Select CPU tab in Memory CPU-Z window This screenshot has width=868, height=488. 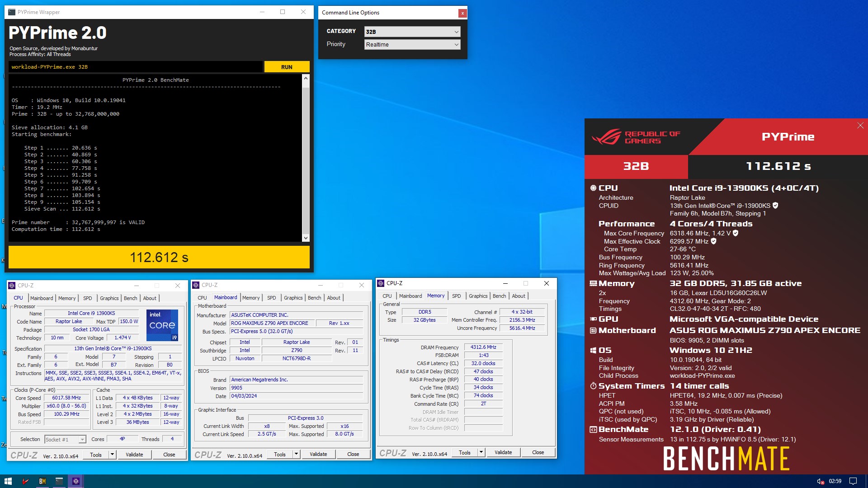pyautogui.click(x=387, y=296)
